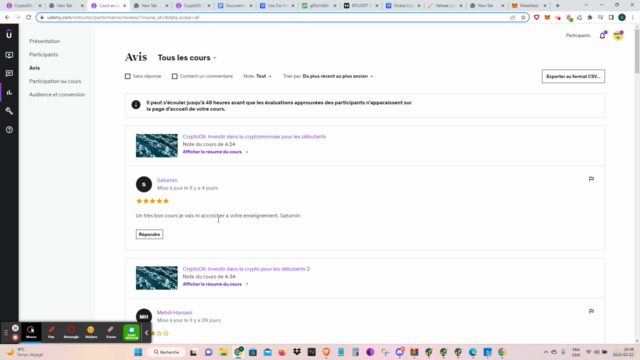The image size is (640, 360).
Task: Go to Présentation in side menu
Action: tap(44, 41)
